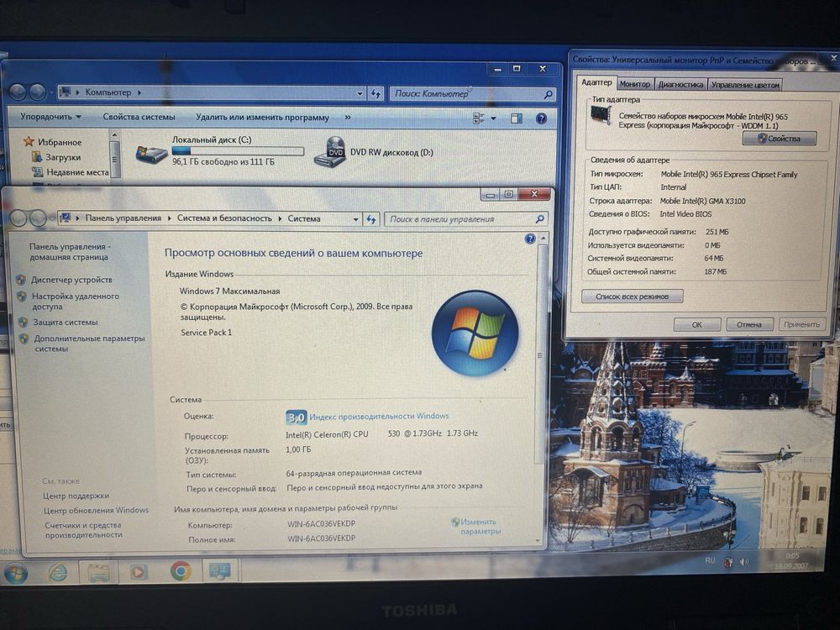Switch to the Управление цветом tab
Viewport: 840px width, 630px height.
(745, 85)
